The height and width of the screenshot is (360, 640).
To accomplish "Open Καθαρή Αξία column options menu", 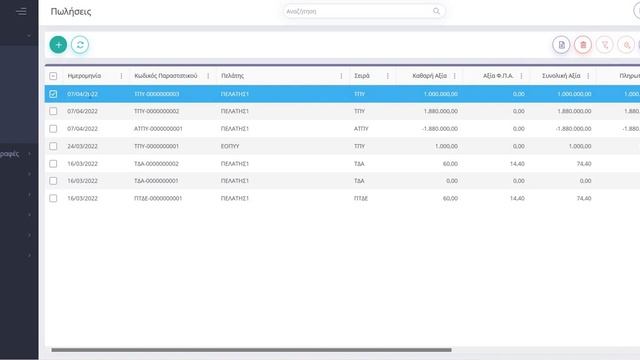I will coord(454,76).
